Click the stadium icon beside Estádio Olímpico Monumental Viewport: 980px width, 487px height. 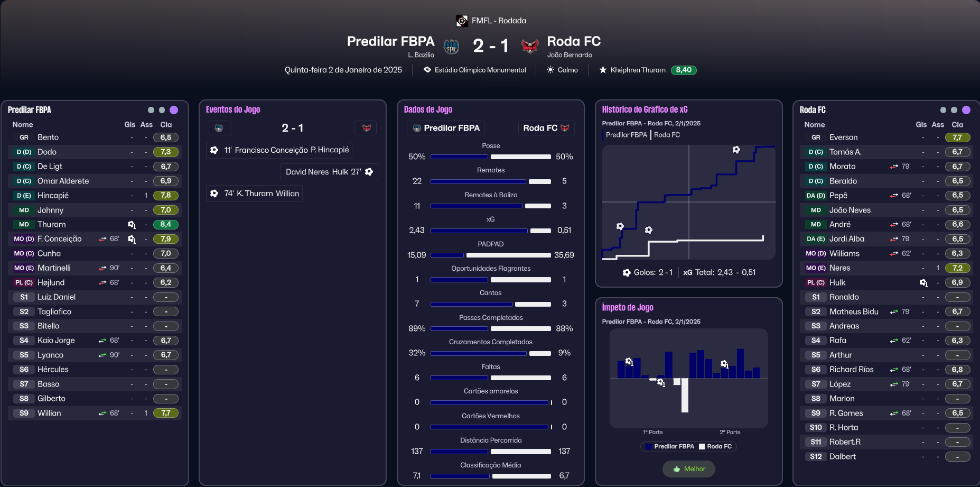click(x=427, y=70)
